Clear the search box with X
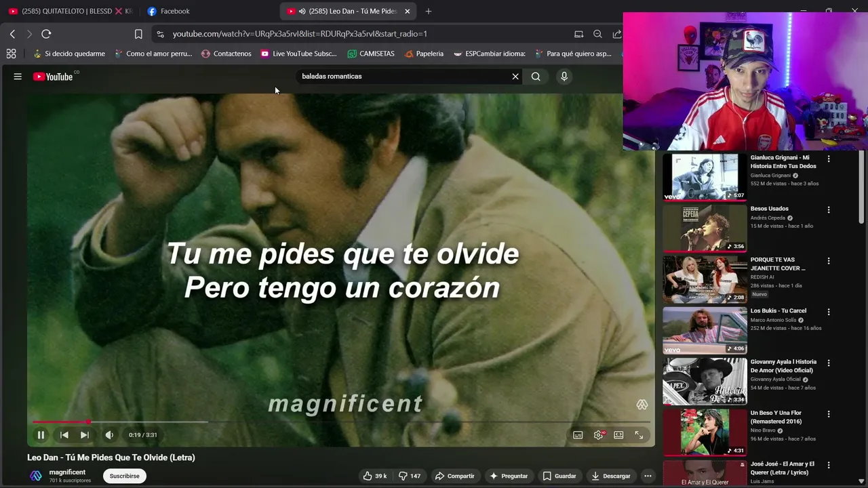This screenshot has width=868, height=488. coord(515,77)
